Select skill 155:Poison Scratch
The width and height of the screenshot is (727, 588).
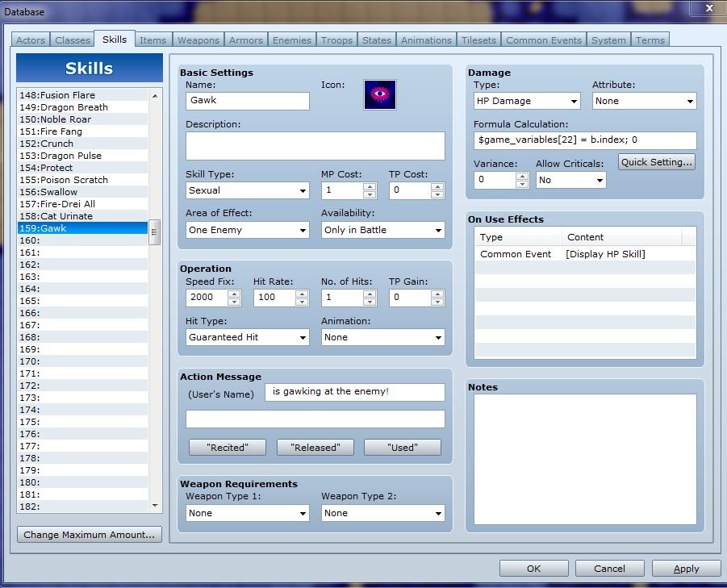click(82, 180)
